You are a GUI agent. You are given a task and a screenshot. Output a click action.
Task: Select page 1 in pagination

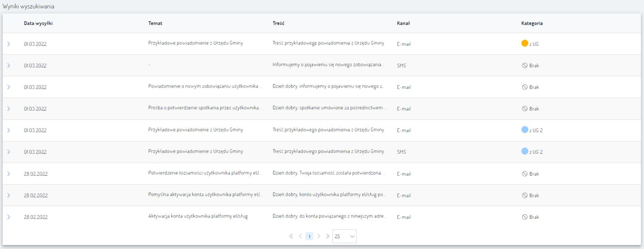(309, 236)
